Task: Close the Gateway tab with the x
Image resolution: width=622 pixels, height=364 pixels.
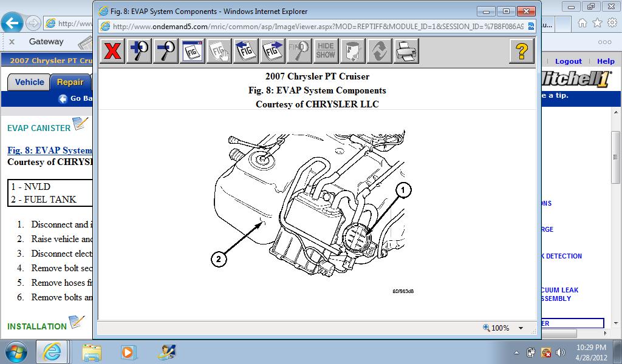Action: 12,42
